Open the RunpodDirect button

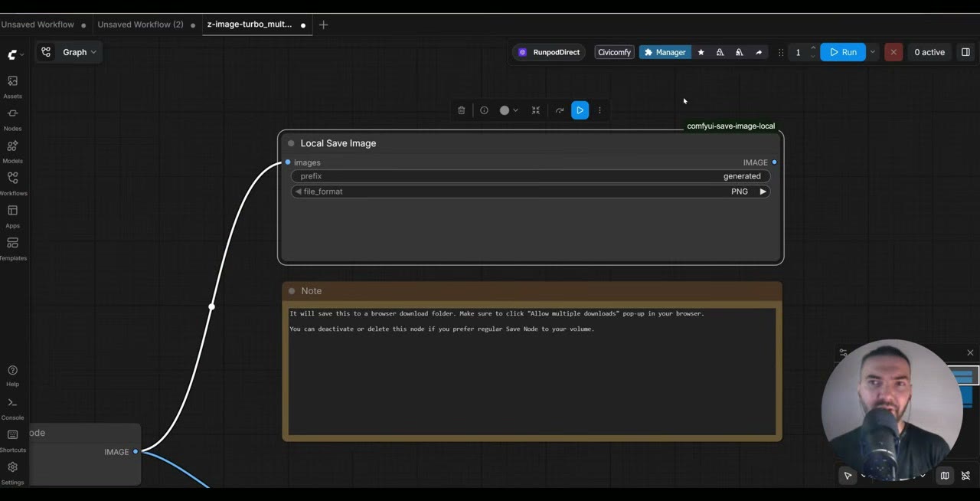549,52
